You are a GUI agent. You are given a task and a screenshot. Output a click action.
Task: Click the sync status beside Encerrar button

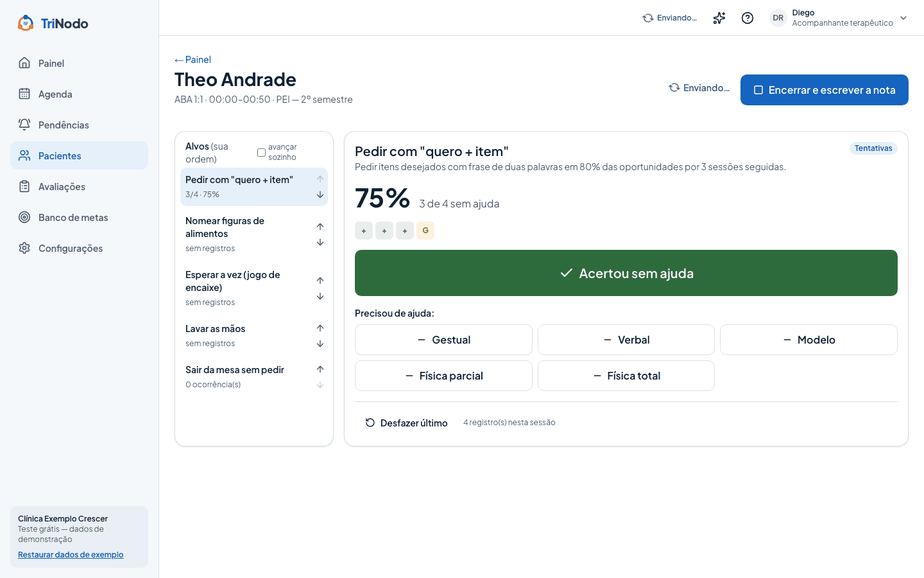click(x=699, y=88)
